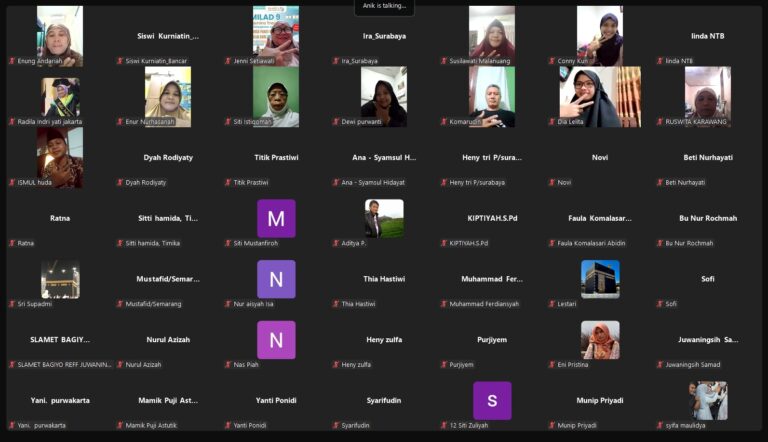768x442 pixels.
Task: Click muted mic icon beside Komarudin label
Action: [444, 122]
